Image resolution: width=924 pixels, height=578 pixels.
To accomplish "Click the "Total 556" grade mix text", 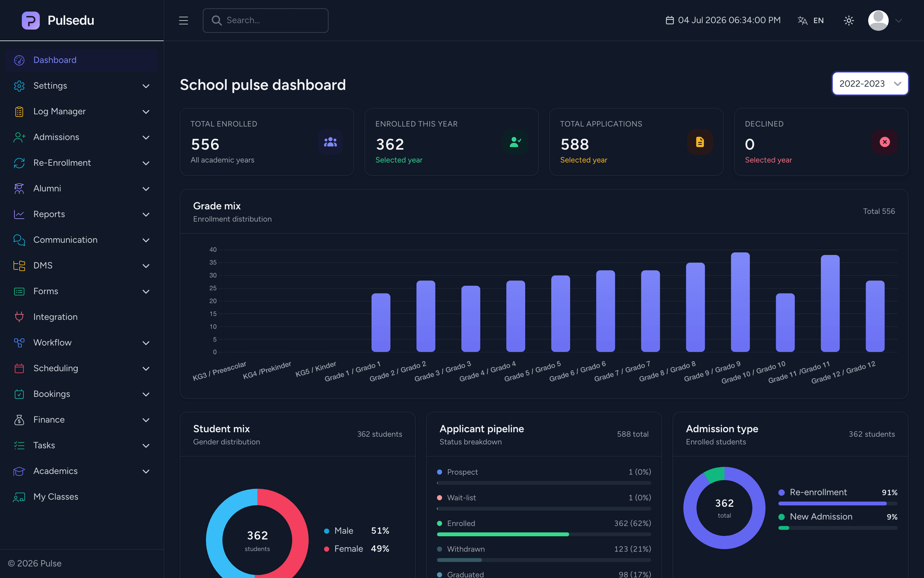I will [x=879, y=211].
